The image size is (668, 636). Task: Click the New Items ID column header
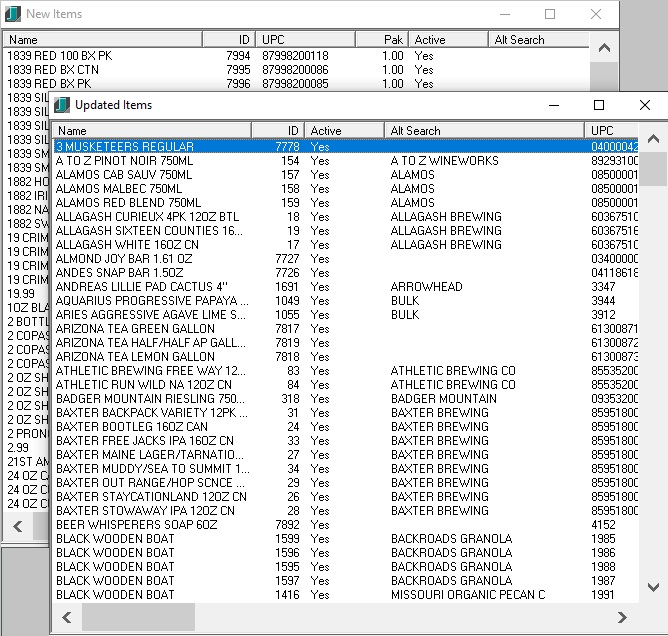[x=229, y=40]
